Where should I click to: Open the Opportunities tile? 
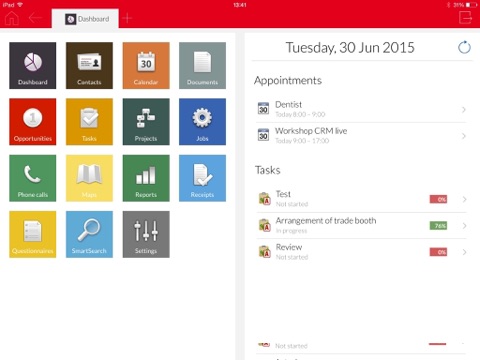click(x=33, y=122)
